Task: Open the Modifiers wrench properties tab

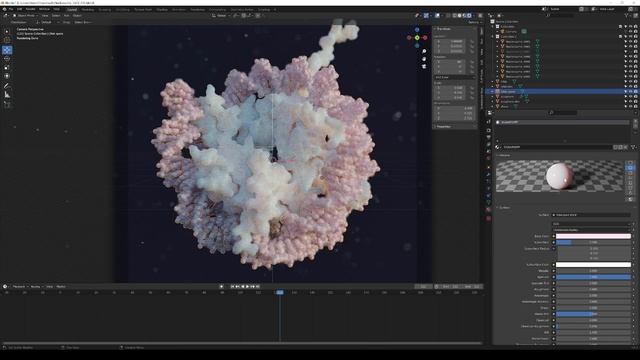Action: click(489, 175)
